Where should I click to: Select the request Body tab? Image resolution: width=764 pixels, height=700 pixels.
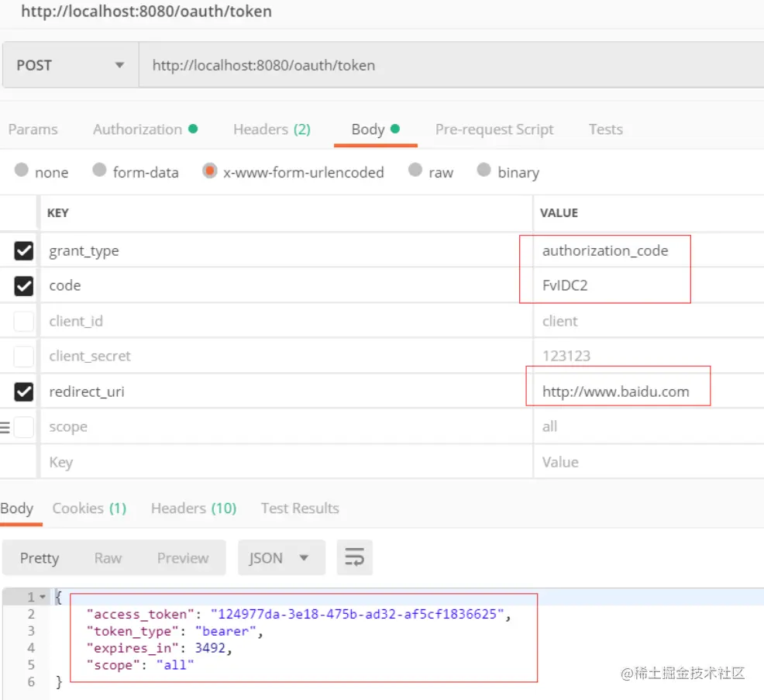375,129
